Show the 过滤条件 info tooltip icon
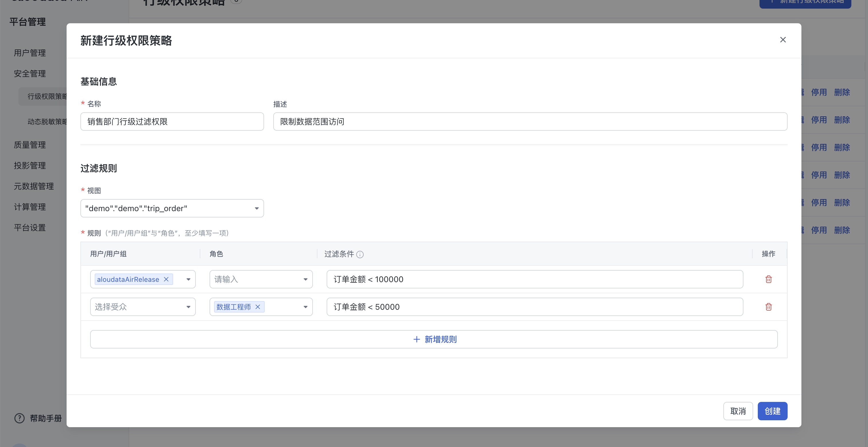The image size is (868, 447). (x=360, y=254)
